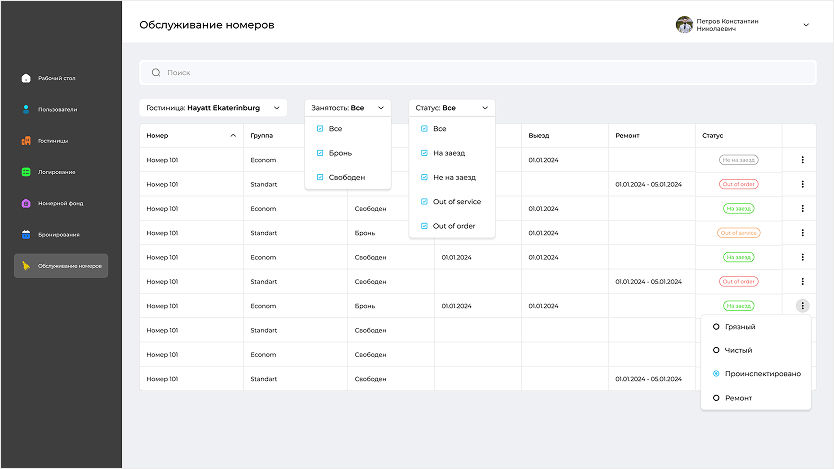Click the user profile avatar picture
834x469 pixels.
pos(685,25)
